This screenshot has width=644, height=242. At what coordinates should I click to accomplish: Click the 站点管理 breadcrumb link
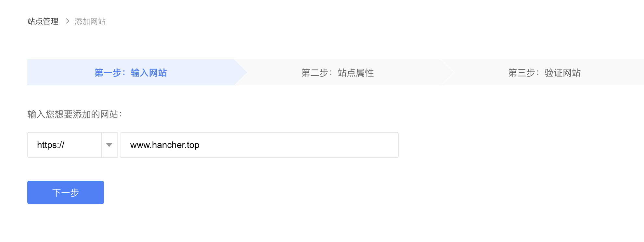click(43, 21)
